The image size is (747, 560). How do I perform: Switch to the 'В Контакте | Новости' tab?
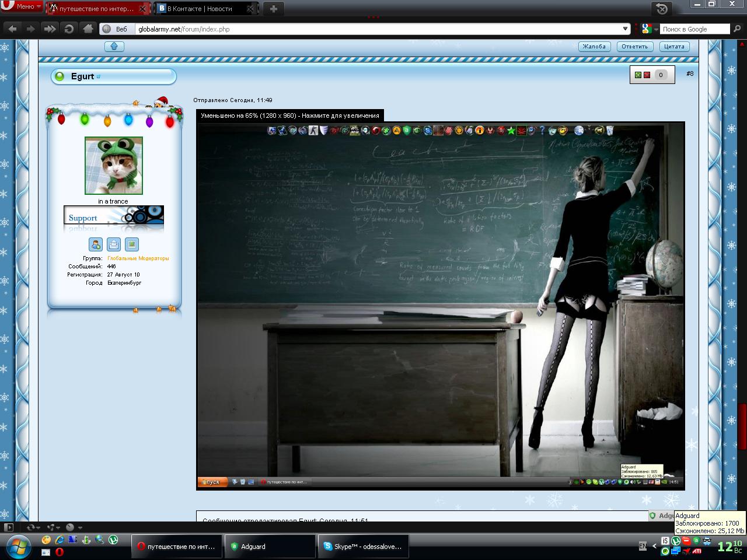tap(205, 9)
